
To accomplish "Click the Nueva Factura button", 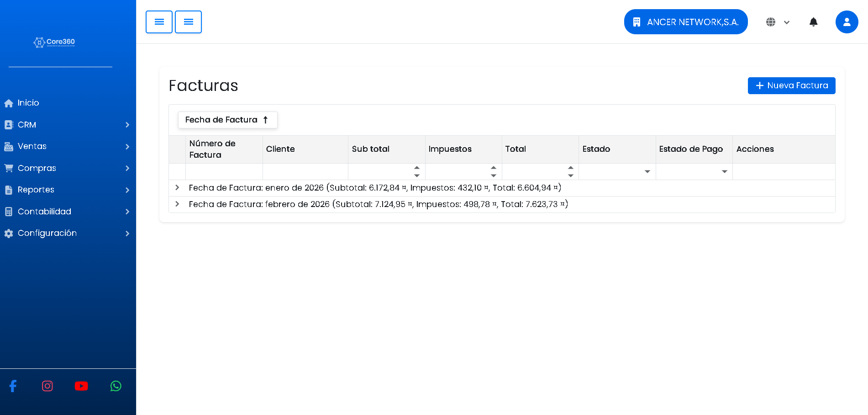I will coord(791,85).
